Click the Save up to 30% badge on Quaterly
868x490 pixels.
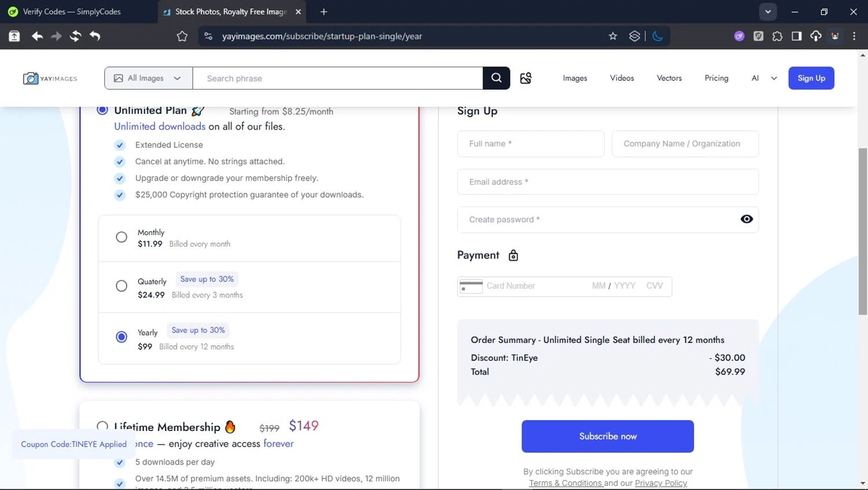pyautogui.click(x=207, y=279)
